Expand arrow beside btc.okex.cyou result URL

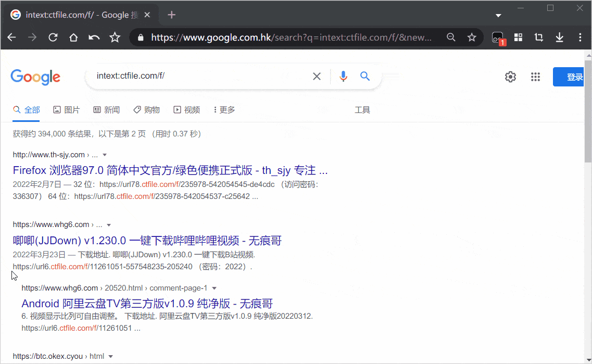[x=111, y=357]
